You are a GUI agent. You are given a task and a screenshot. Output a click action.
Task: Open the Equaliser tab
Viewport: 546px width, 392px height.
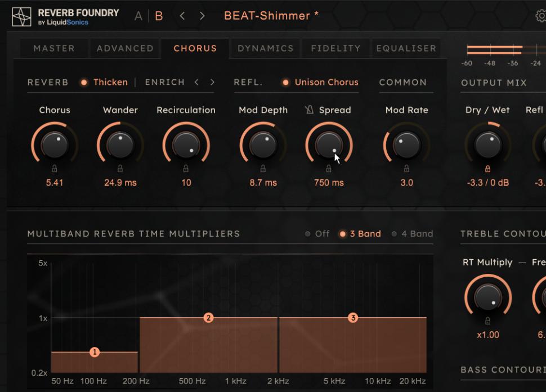coord(406,48)
